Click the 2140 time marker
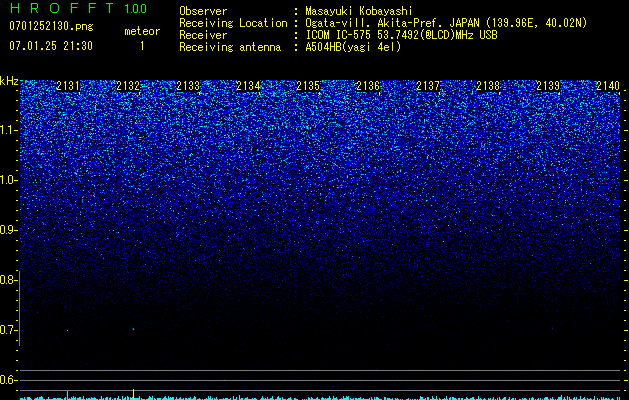 (608, 86)
